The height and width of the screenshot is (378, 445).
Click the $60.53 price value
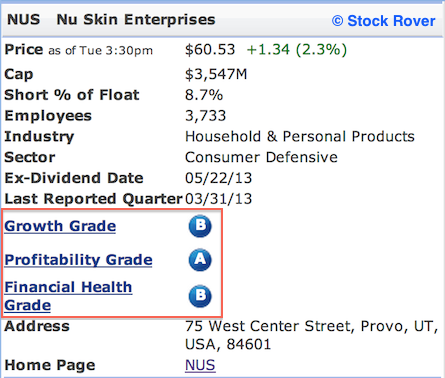pos(210,50)
